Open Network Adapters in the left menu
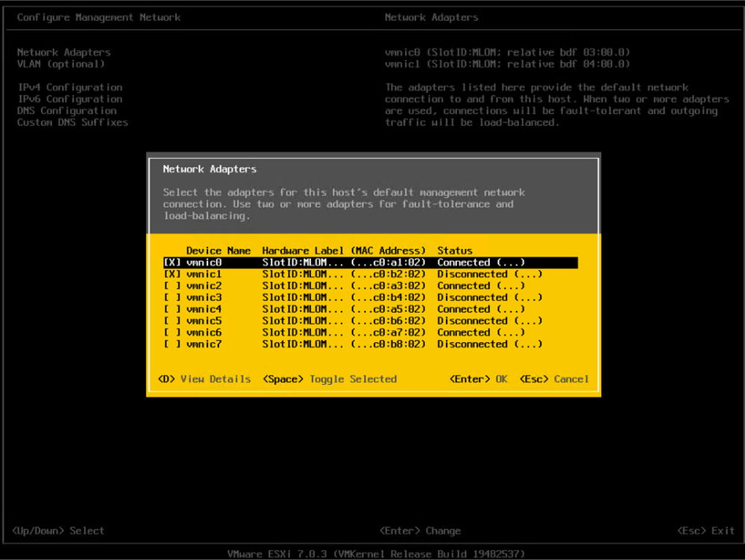This screenshot has height=560, width=745. click(x=63, y=52)
